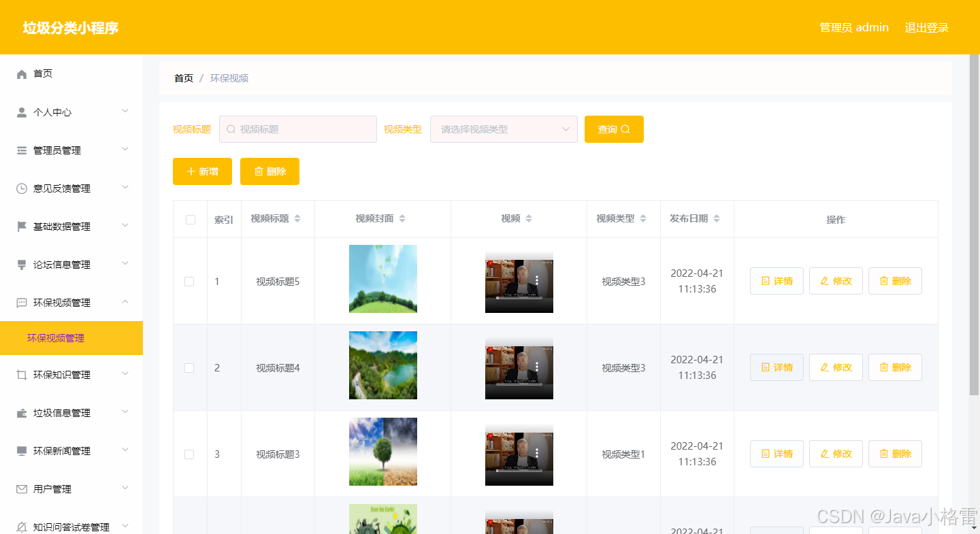Click the 视频标题4 cover image thumbnail

click(382, 365)
